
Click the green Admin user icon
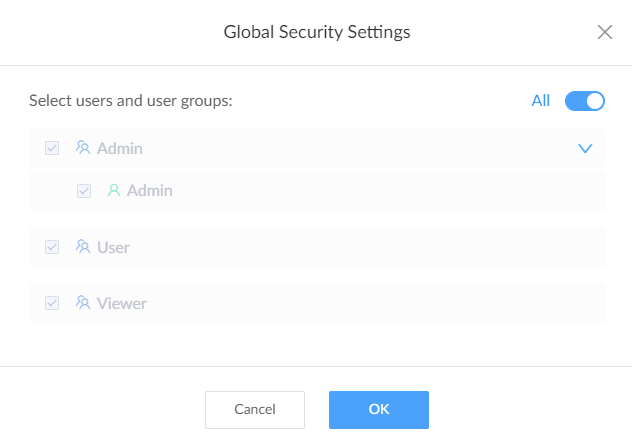114,190
